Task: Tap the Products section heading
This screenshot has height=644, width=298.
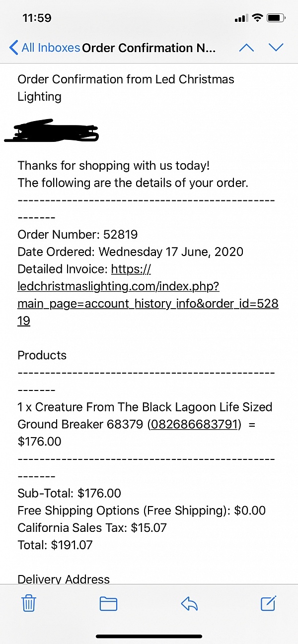Action: tap(42, 355)
